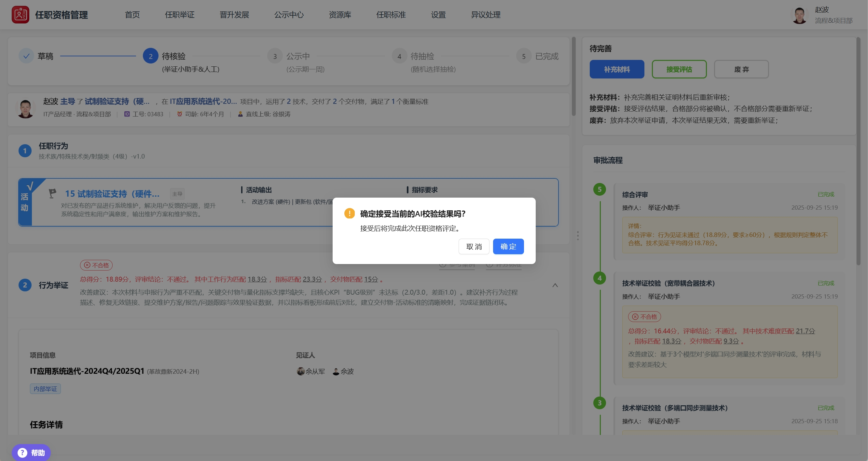Collapse the 行为举证 section with the chevron
Viewport: 868px width, 461px height.
[x=555, y=285]
